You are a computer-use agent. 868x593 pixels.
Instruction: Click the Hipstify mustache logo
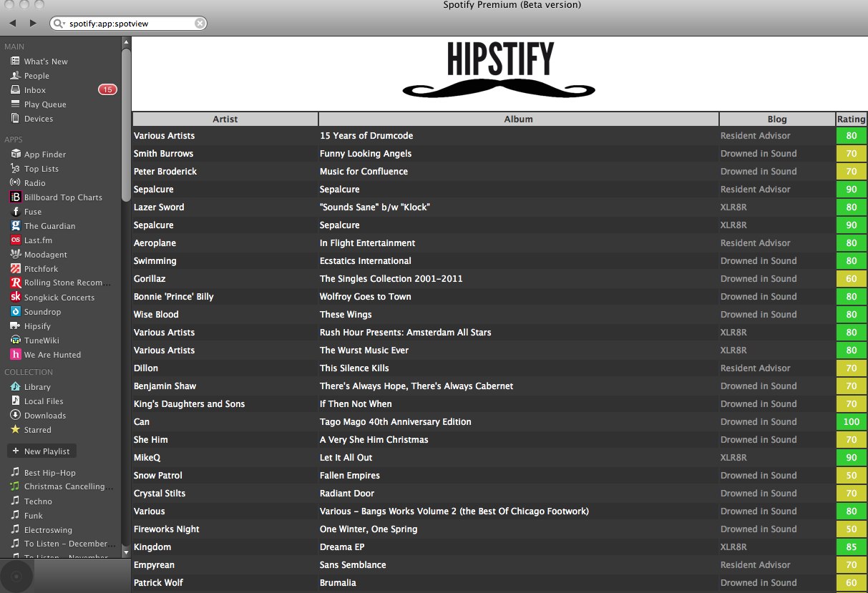coord(499,69)
